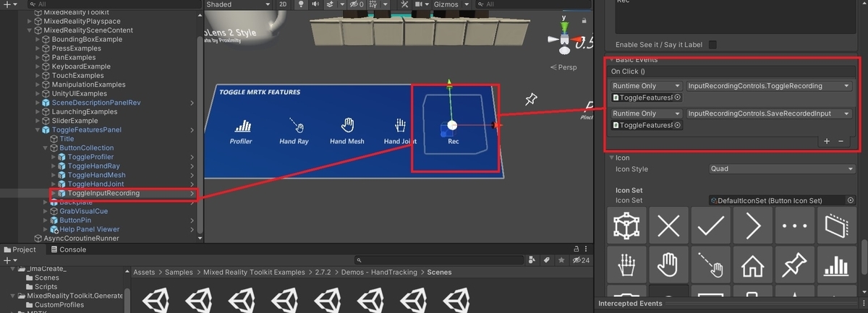Go to Demos - HandTracking breadcrumb
This screenshot has height=313, width=868.
(x=378, y=273)
